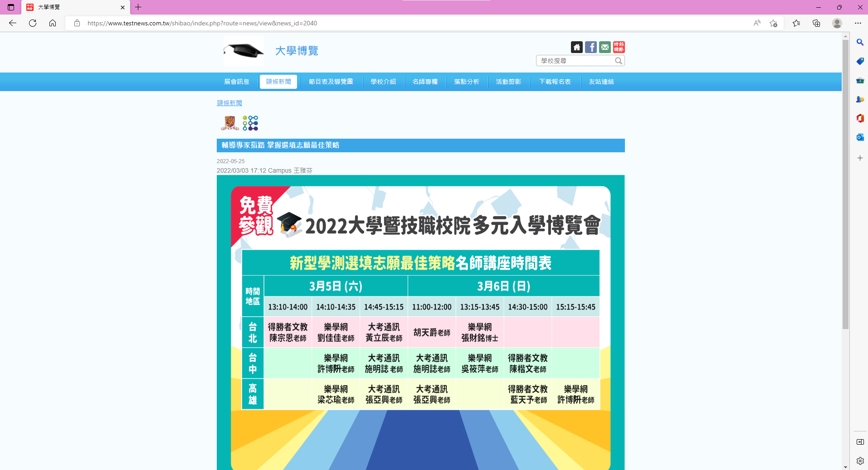Click the scrollbar up arrow

pyautogui.click(x=845, y=36)
